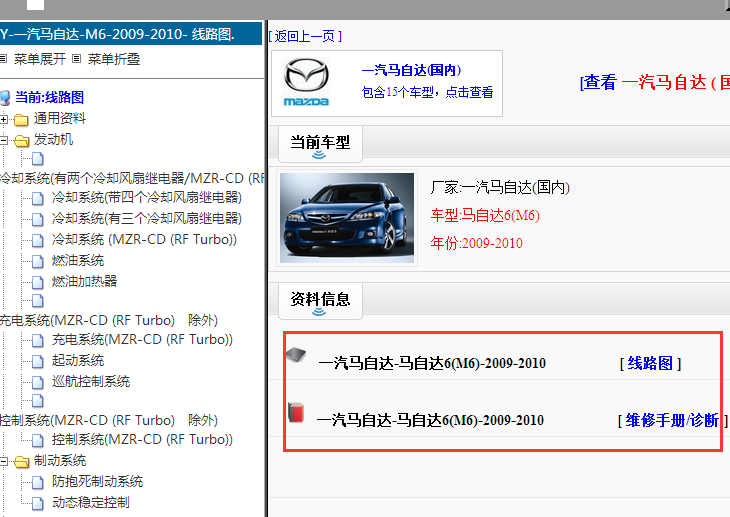
Task: Select the 资料信息 tab
Action: [320, 301]
